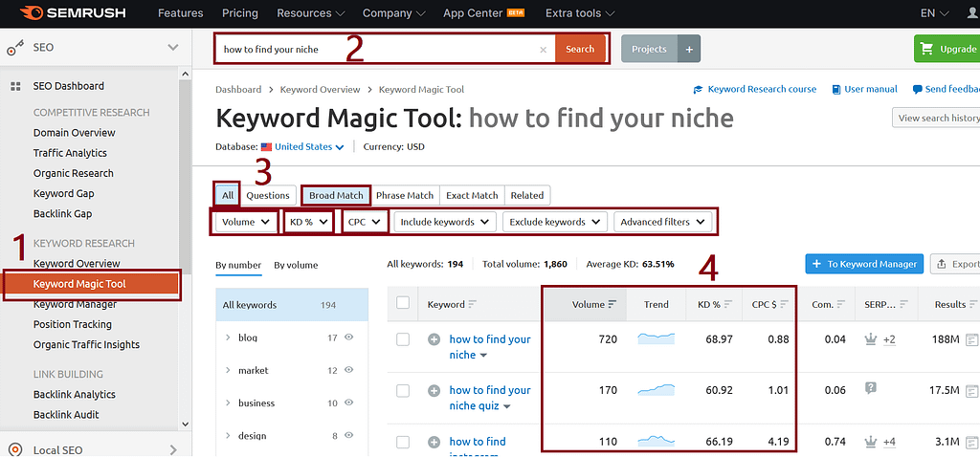Click the shopping cart icon on Upgrade
This screenshot has width=980, height=457.
pyautogui.click(x=926, y=49)
